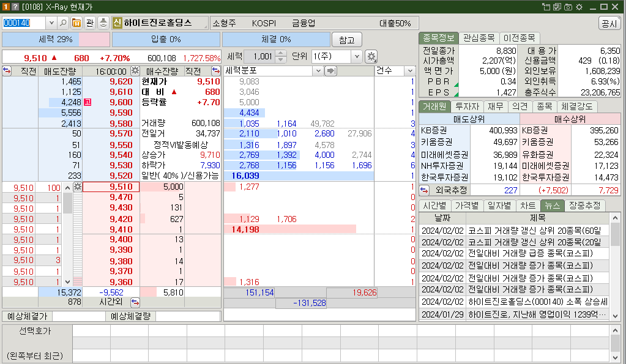626x364 pixels.
Task: Click gear icon left of 9,510 price row
Action: [78, 187]
